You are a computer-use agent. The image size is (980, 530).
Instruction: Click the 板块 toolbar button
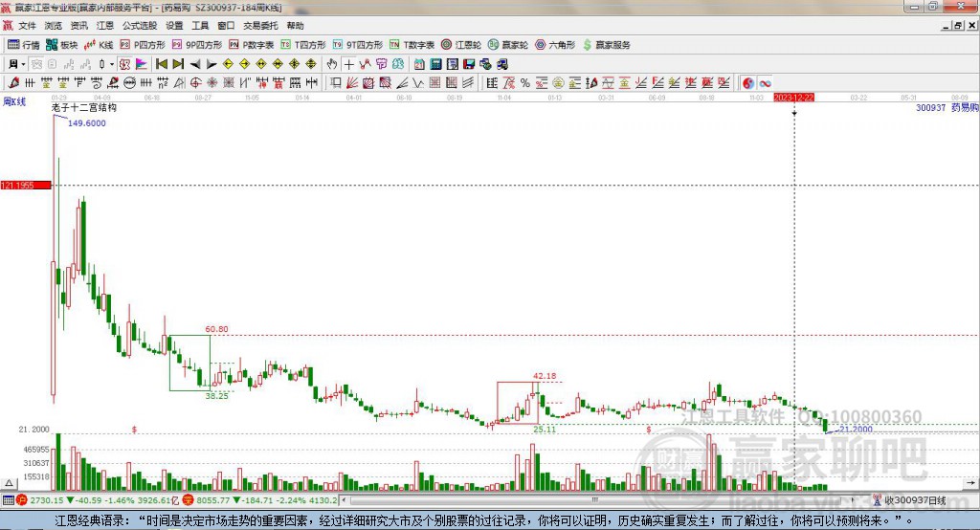tap(62, 45)
